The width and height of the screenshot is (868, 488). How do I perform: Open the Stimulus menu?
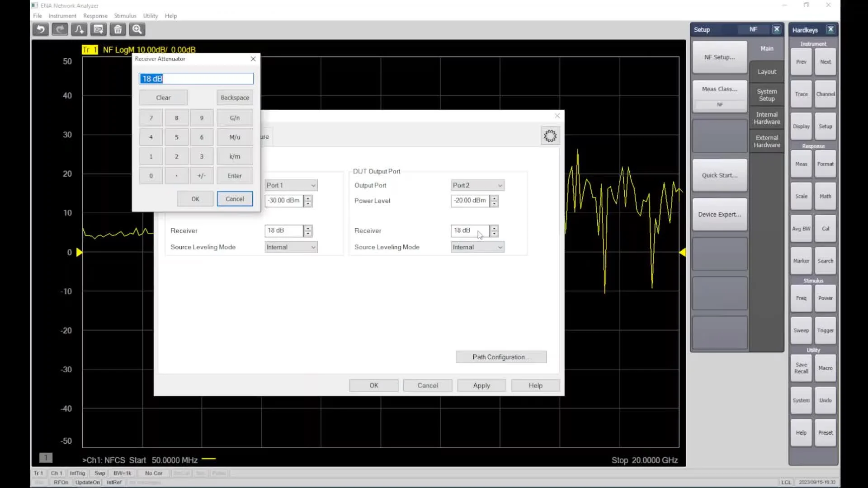coord(125,16)
